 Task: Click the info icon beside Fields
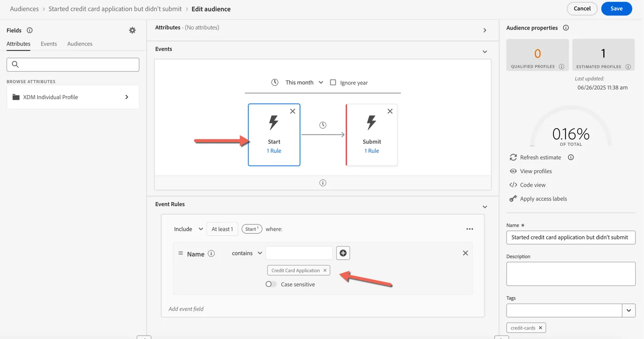[x=29, y=30]
